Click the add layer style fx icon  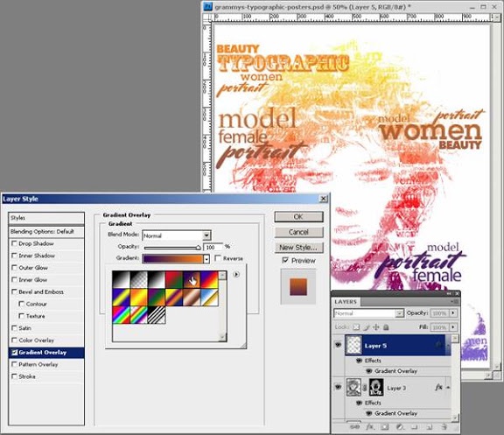click(370, 427)
